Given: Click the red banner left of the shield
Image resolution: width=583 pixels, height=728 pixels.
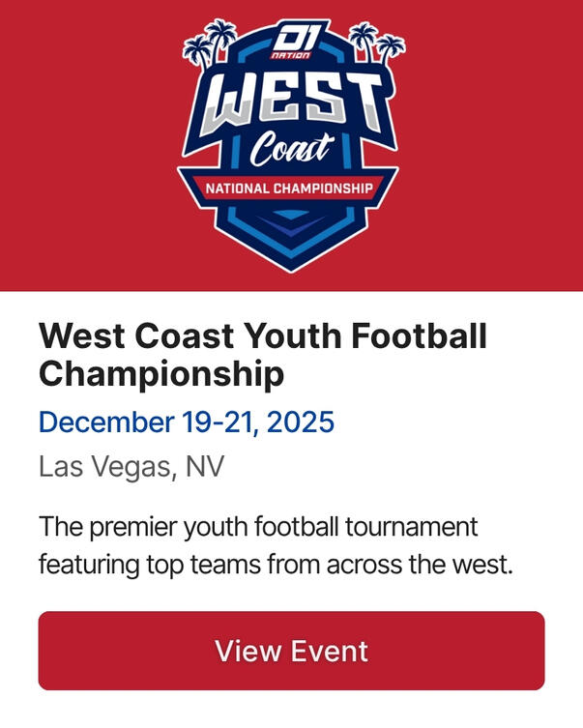Looking at the screenshot, I should coord(87,145).
